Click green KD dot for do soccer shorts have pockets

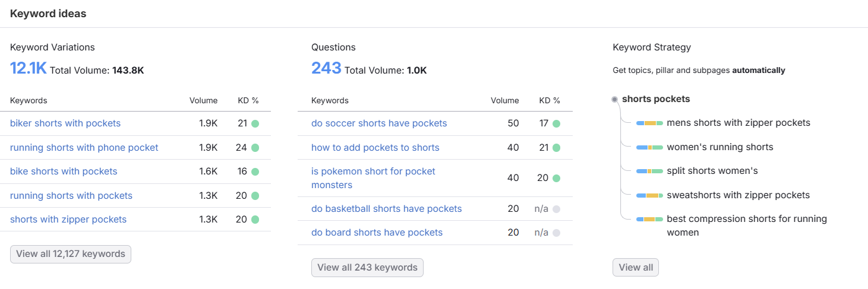[556, 123]
